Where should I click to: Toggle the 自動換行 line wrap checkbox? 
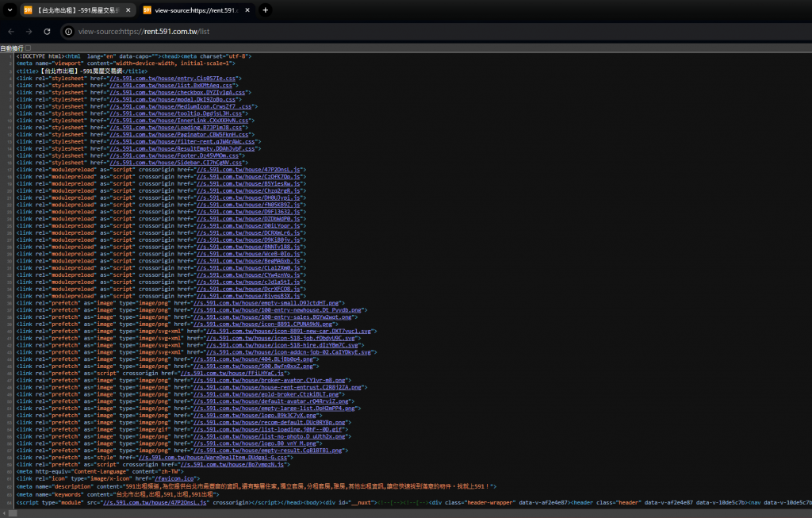click(28, 48)
